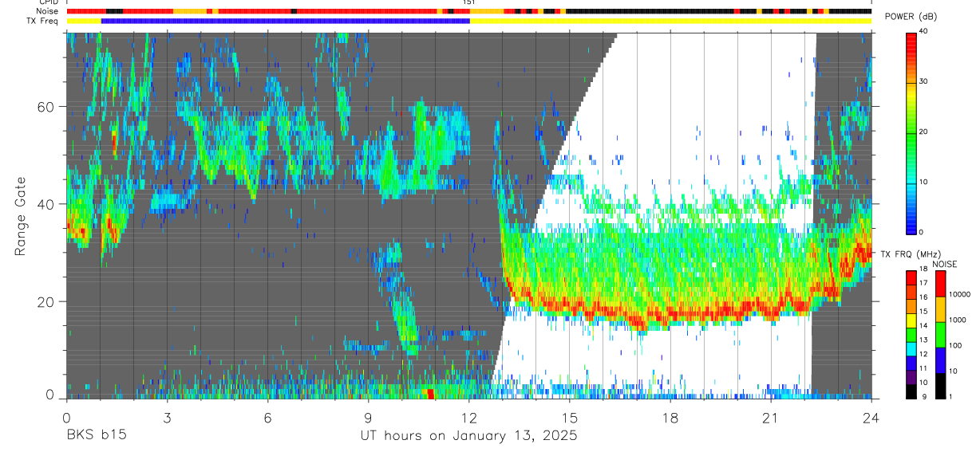Click the '0' label on Range Gate axis

pos(51,395)
